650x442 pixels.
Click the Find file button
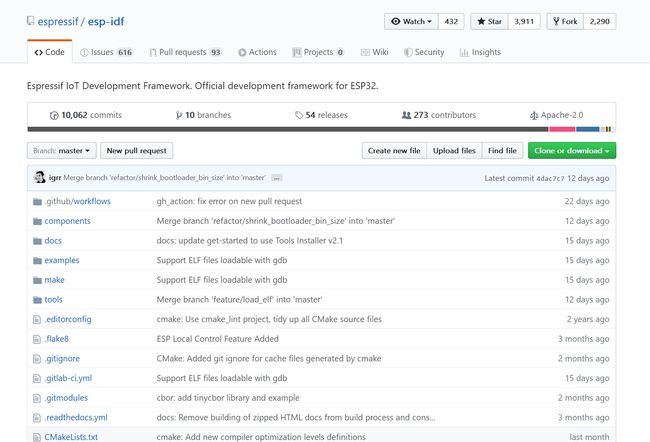(x=502, y=151)
